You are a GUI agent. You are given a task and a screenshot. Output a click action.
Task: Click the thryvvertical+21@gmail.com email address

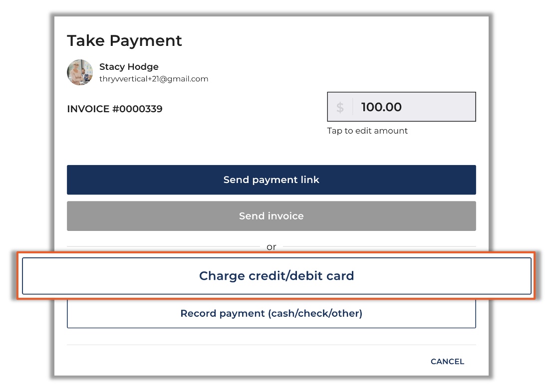pyautogui.click(x=154, y=79)
